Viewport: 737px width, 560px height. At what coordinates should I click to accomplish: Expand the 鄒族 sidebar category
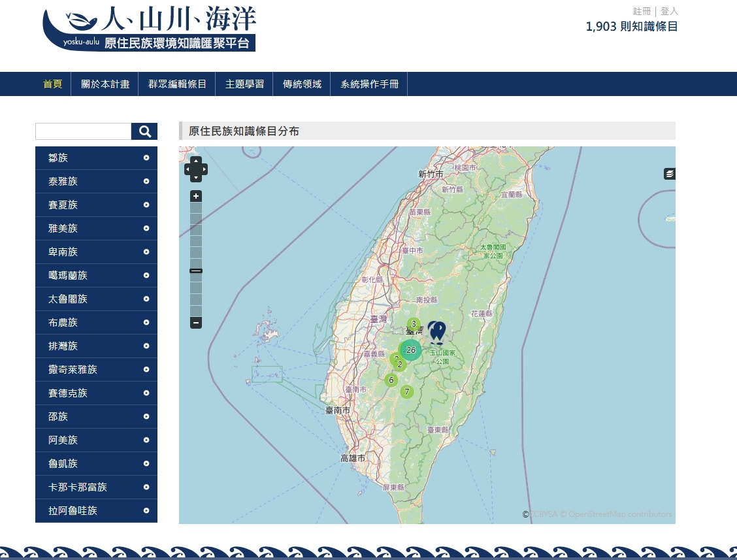(x=96, y=158)
